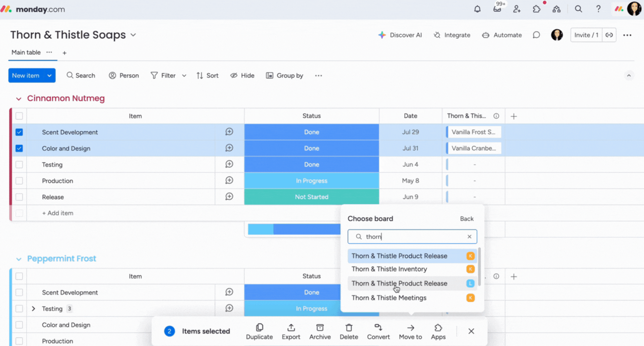Copy board link icon

click(609, 35)
